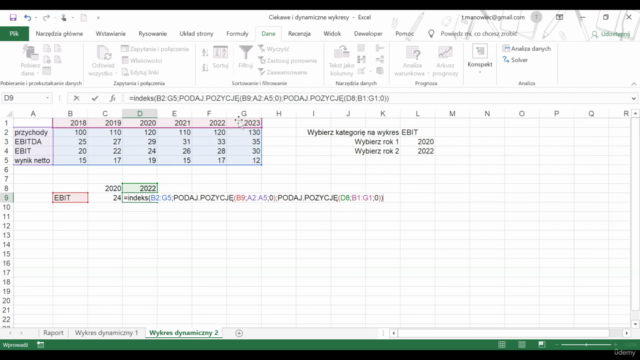Click the Select All corner triangle
640x360 pixels.
pos(8,114)
